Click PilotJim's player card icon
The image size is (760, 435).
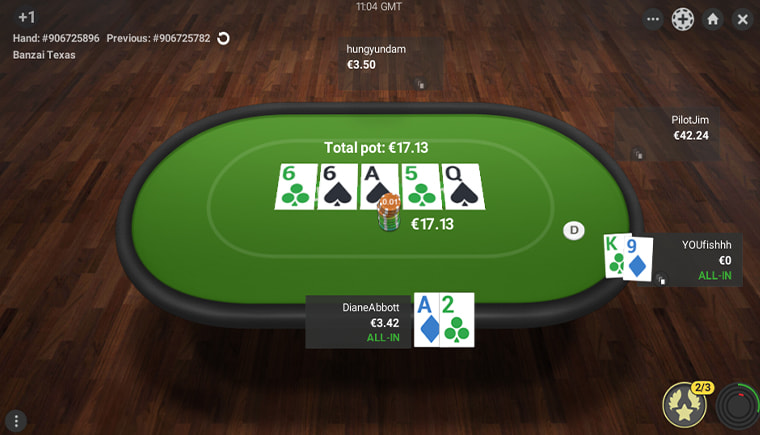[639, 154]
